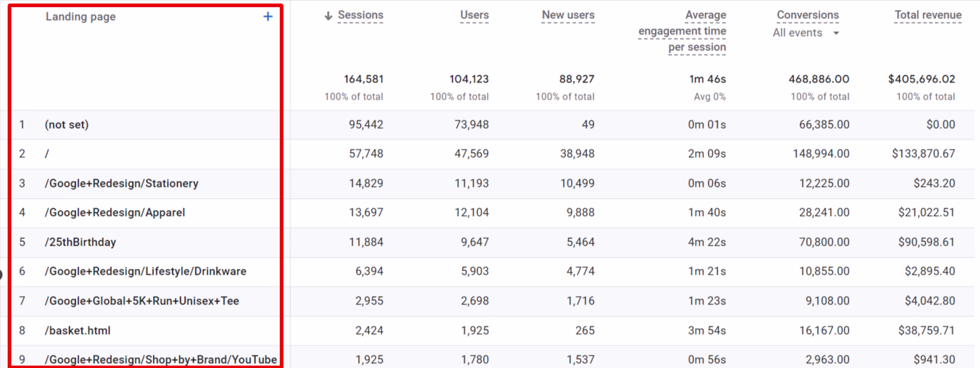
Task: Select /Google+Global+5K+Run+Unisex+Tee row
Action: pos(142,301)
